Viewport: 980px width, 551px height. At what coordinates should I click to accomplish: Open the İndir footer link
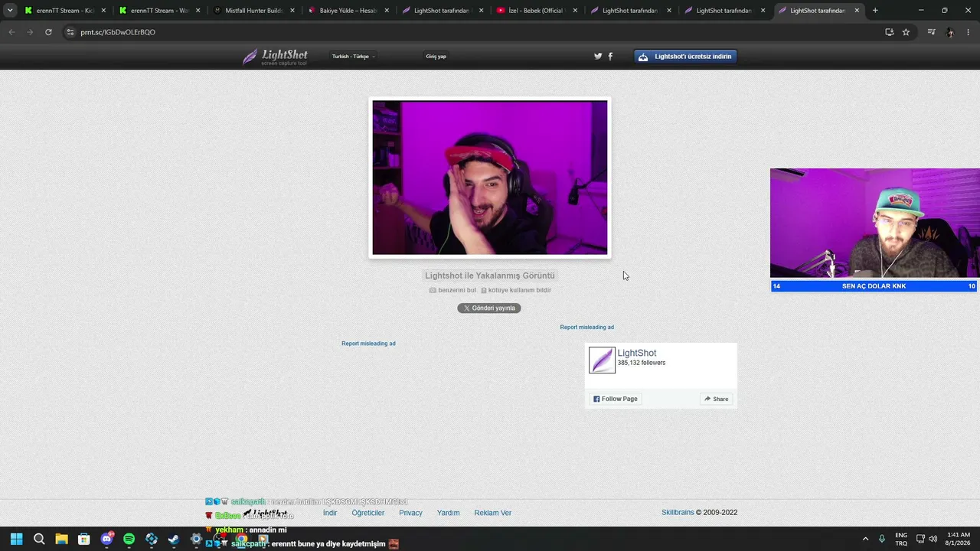[330, 513]
